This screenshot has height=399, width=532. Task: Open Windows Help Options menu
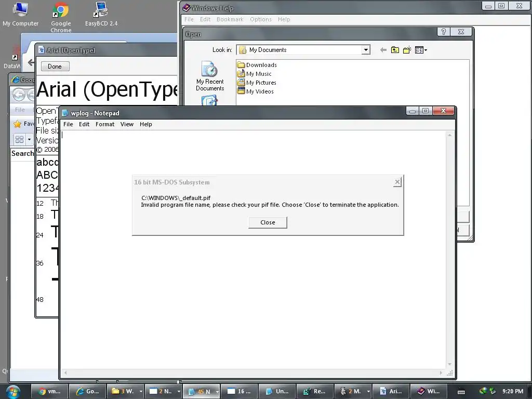261,19
